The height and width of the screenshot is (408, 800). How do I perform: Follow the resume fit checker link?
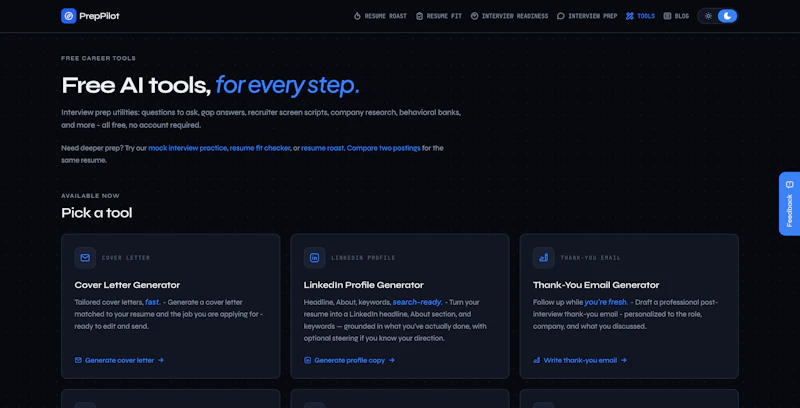[x=260, y=148]
